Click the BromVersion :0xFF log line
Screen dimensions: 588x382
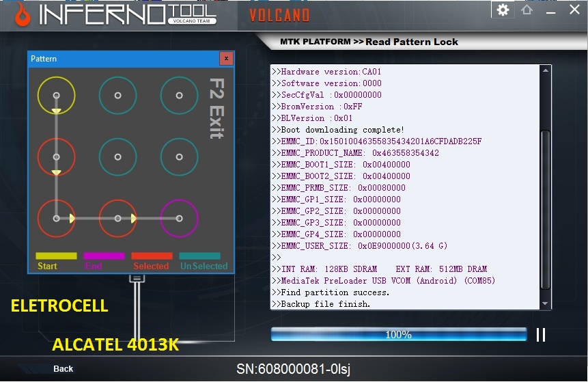pyautogui.click(x=318, y=107)
